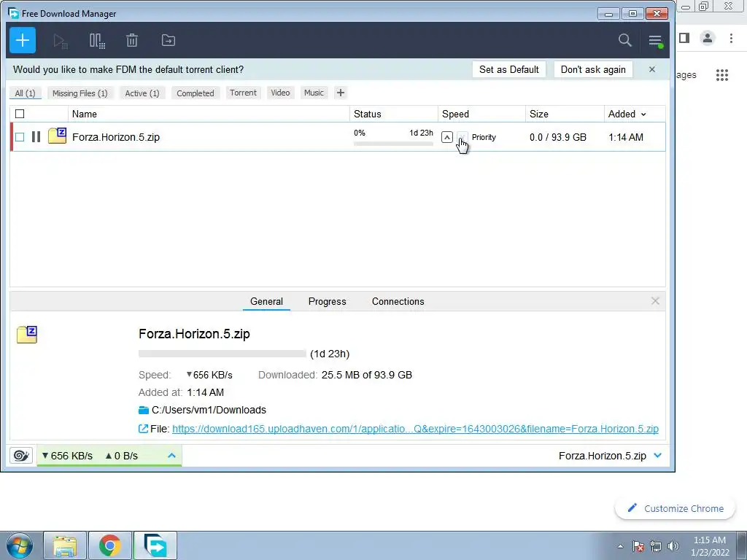Tick the select-all checkbox in header
Viewport: 747px width, 560px height.
(x=20, y=114)
